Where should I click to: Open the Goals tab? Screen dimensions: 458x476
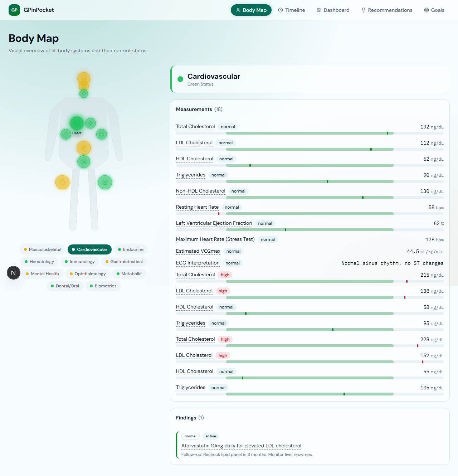pos(434,10)
